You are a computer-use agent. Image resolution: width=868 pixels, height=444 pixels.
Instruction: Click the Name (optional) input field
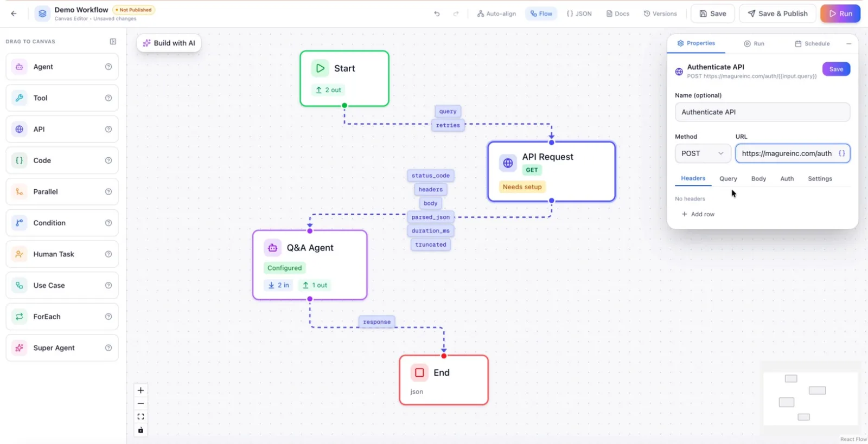(x=762, y=112)
